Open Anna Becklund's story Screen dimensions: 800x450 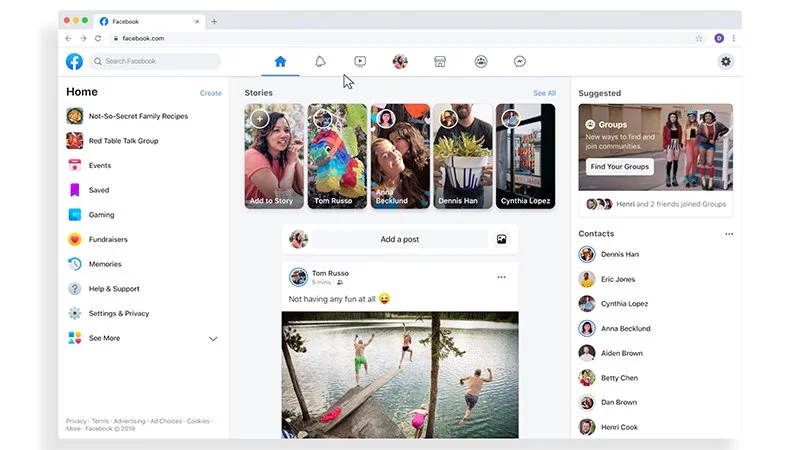point(400,156)
